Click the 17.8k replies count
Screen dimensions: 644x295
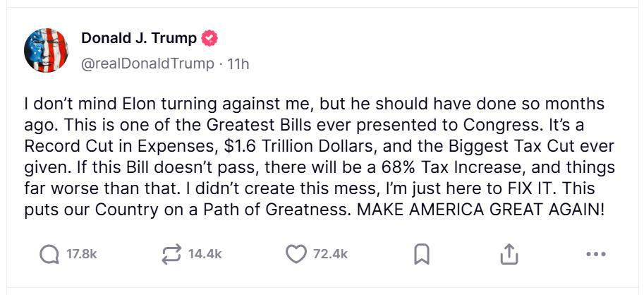pyautogui.click(x=81, y=255)
